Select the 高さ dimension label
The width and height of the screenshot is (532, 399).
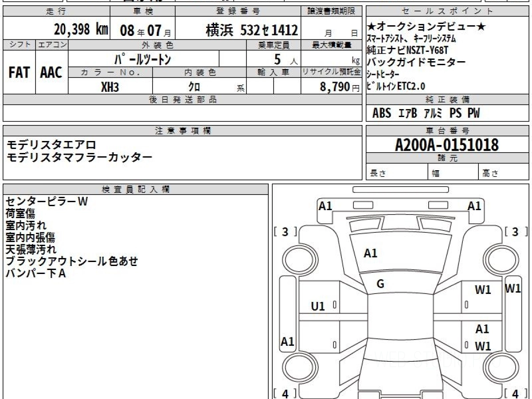pos(491,173)
